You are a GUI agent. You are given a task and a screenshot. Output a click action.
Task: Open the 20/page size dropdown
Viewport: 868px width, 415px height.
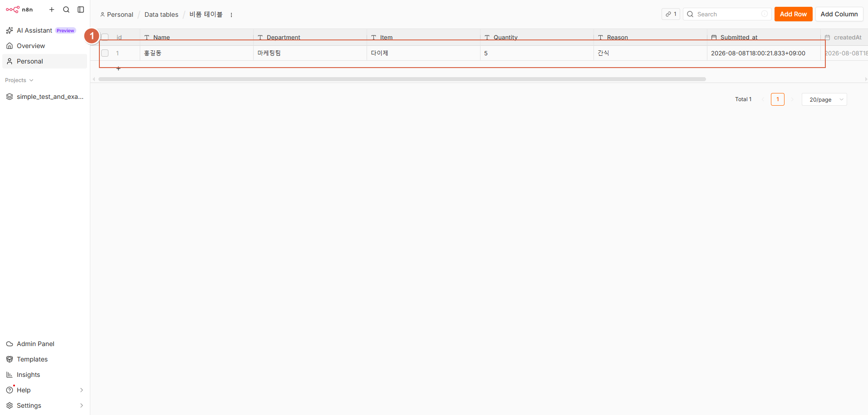(824, 99)
